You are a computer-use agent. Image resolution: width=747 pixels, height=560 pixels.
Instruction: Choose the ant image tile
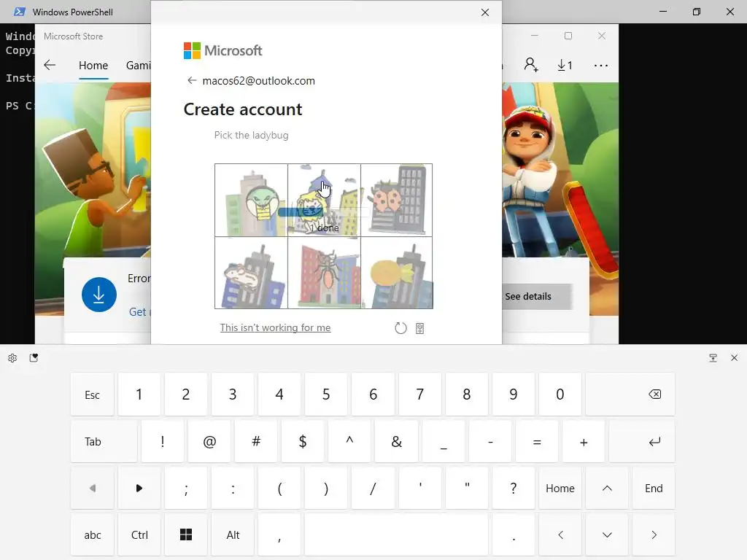(x=324, y=273)
